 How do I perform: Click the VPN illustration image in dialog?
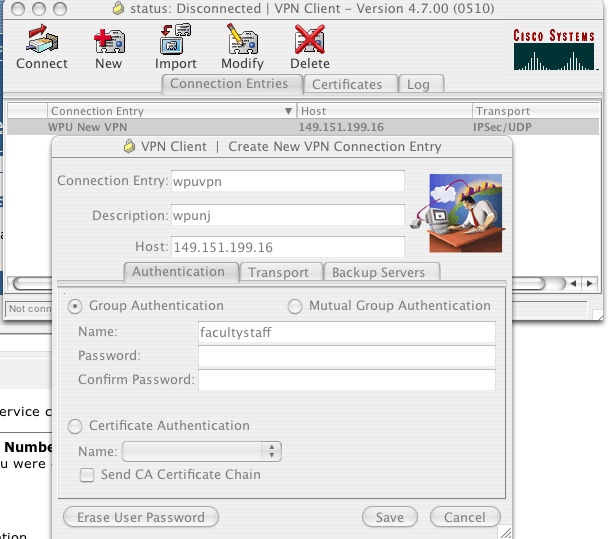(x=458, y=213)
